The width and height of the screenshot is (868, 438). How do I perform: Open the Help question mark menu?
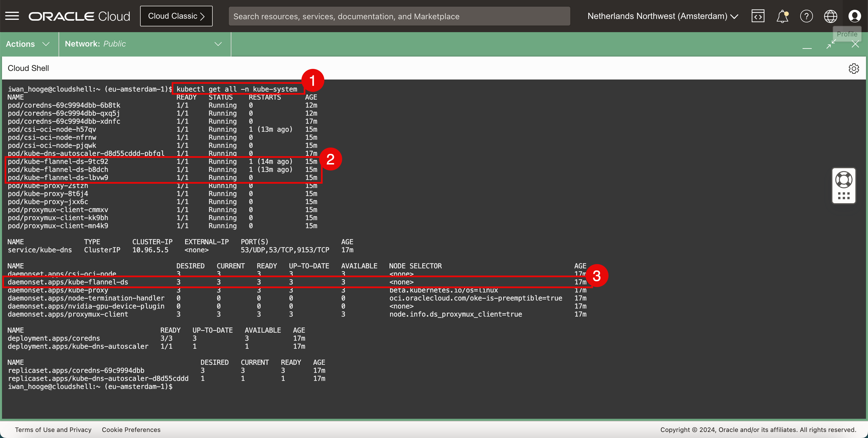(x=806, y=16)
